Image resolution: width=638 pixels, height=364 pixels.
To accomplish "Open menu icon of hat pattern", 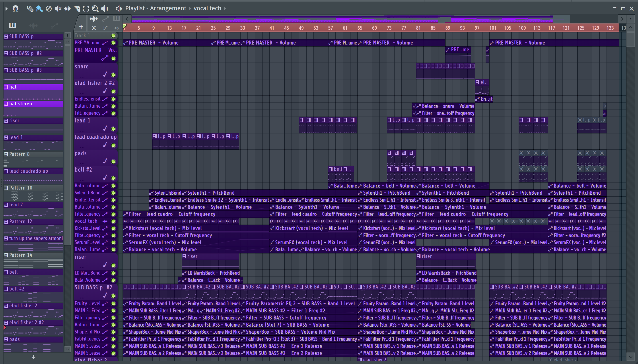I will (x=6, y=87).
